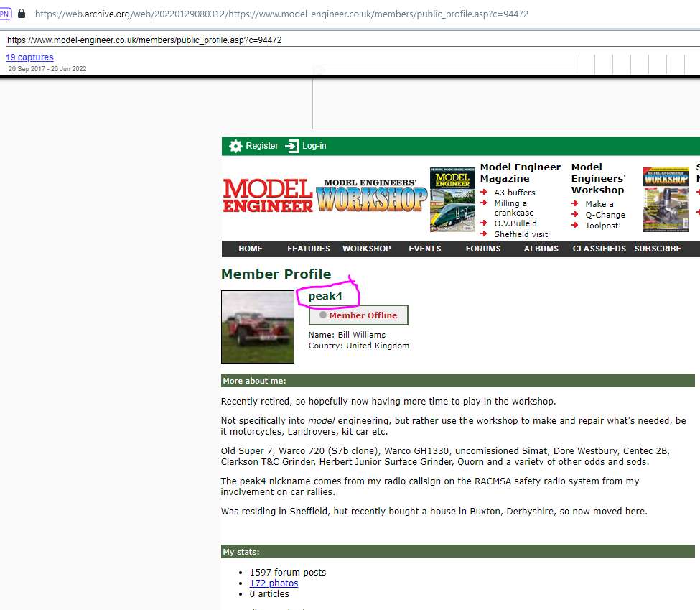
Task: Open the Model Engineer magazine cover thumbnail
Action: pyautogui.click(x=452, y=200)
